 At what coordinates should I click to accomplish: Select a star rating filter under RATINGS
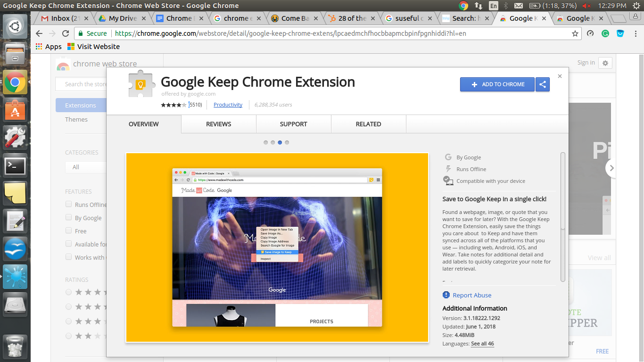(68, 292)
